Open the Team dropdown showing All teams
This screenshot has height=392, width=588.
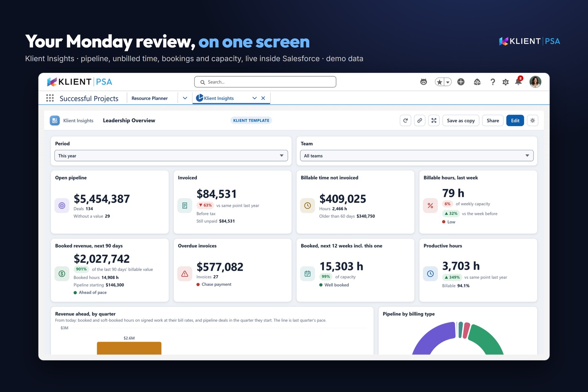coord(417,156)
